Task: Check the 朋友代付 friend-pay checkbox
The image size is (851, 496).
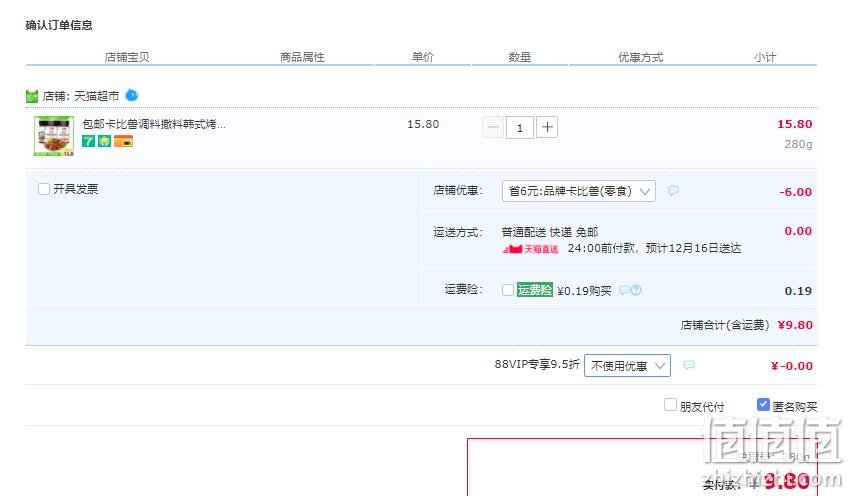Action: click(670, 405)
